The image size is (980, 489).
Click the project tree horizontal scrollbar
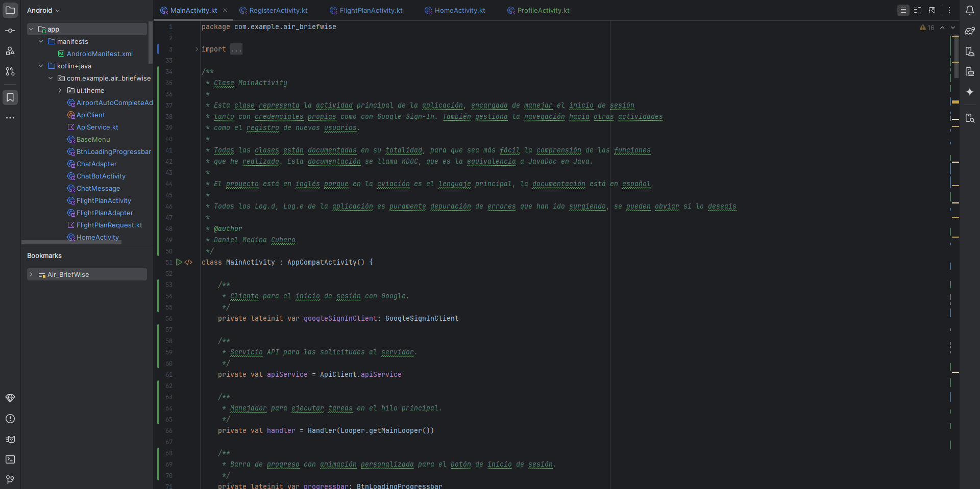click(71, 242)
